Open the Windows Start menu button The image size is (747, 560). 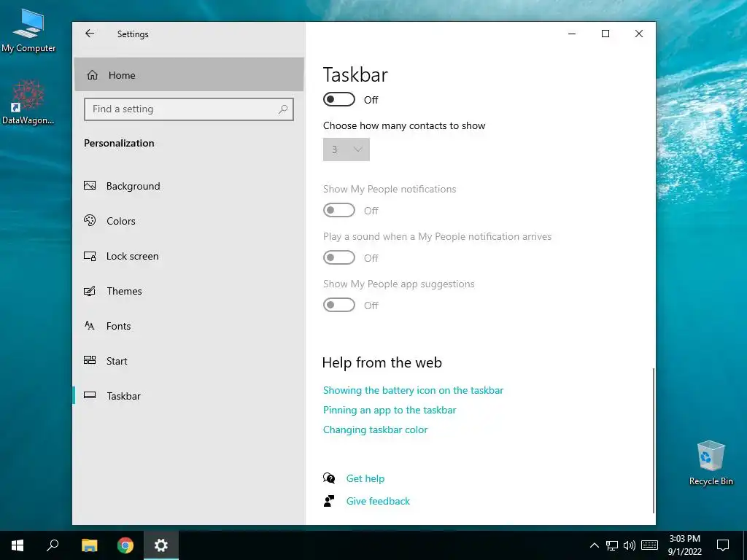18,545
